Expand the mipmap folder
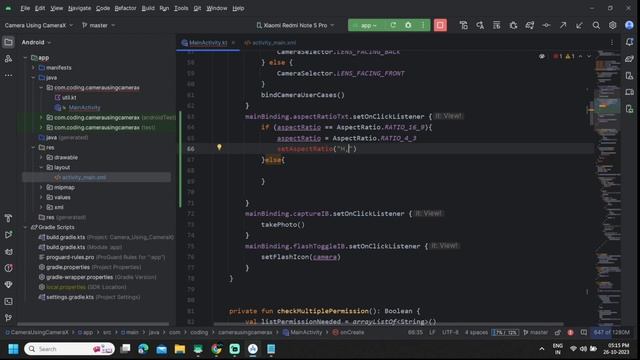Viewport: 640px width, 360px height. [41, 187]
